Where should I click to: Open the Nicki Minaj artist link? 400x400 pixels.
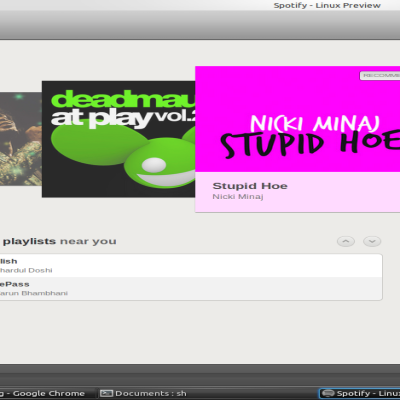pyautogui.click(x=238, y=197)
